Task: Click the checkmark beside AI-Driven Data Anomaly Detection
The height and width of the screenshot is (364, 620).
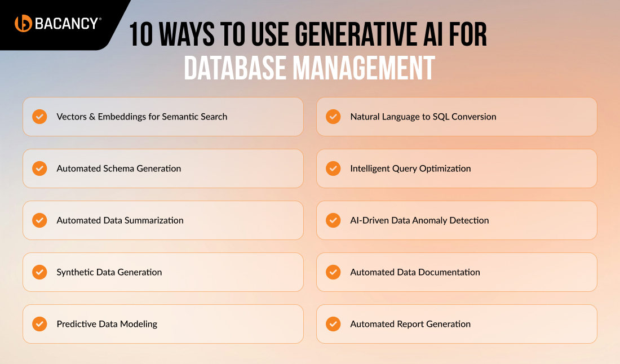Action: [x=333, y=220]
